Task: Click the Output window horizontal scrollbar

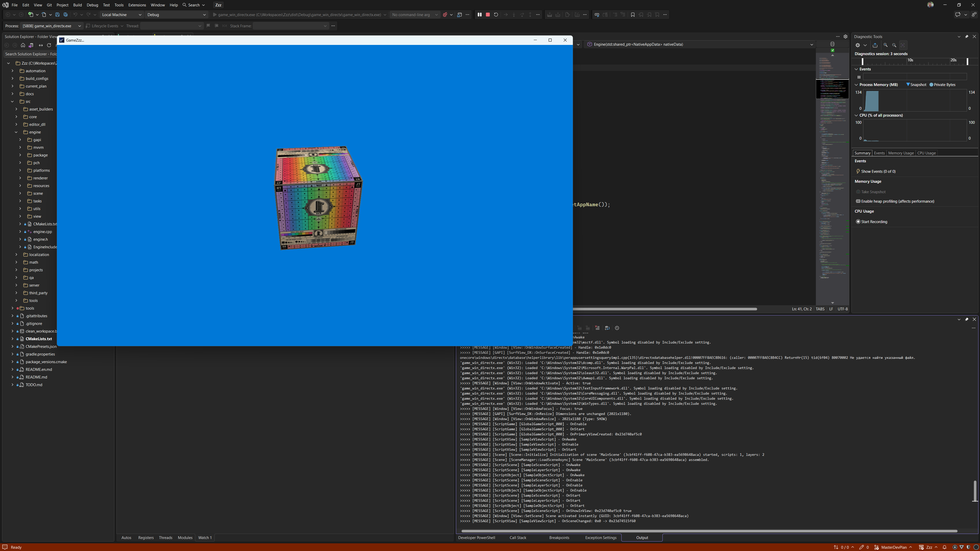Action: click(709, 531)
